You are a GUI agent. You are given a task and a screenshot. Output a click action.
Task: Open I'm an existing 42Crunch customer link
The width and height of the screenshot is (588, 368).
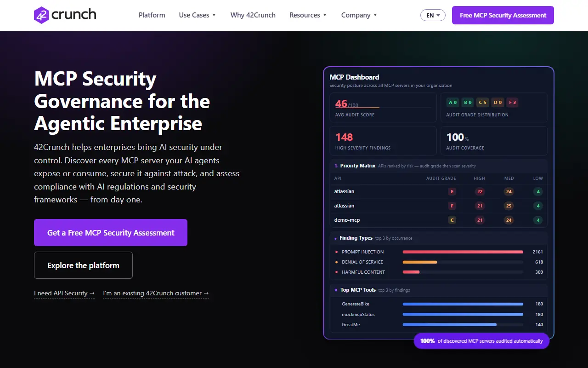(156, 293)
